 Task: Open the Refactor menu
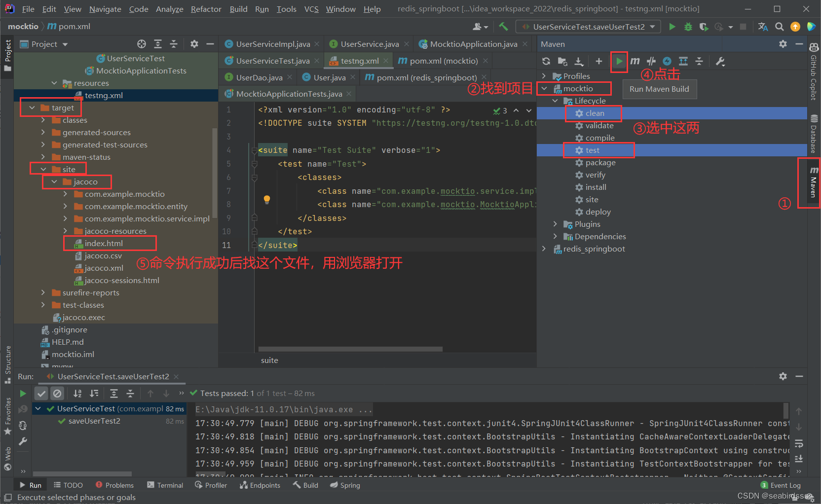(206, 9)
